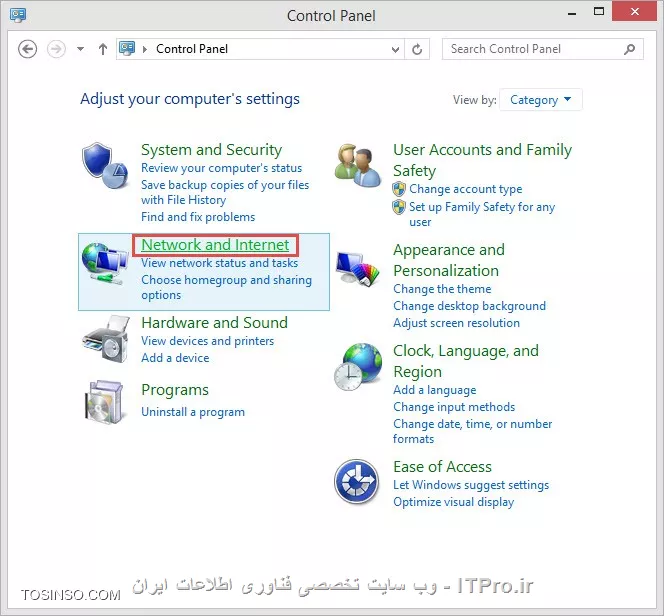Click Choose homegroup and sharing options
664x616 pixels.
click(227, 287)
